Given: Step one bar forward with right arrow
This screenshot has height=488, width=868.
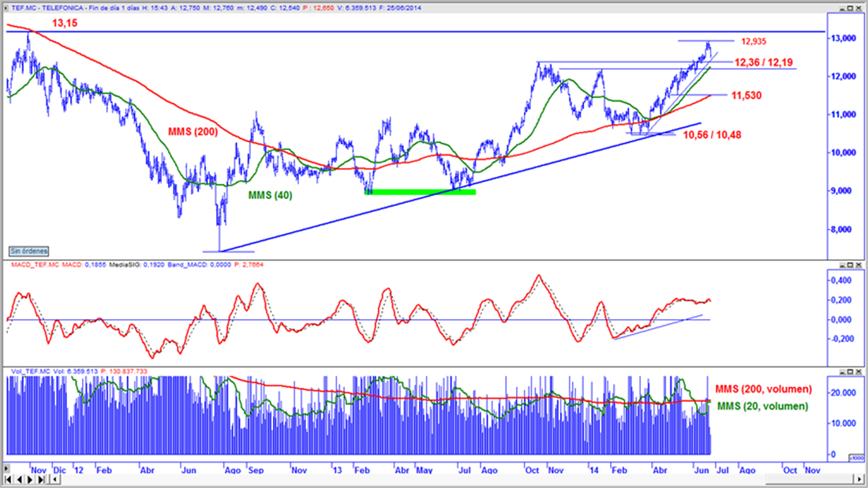Looking at the screenshot, I should tap(31, 479).
